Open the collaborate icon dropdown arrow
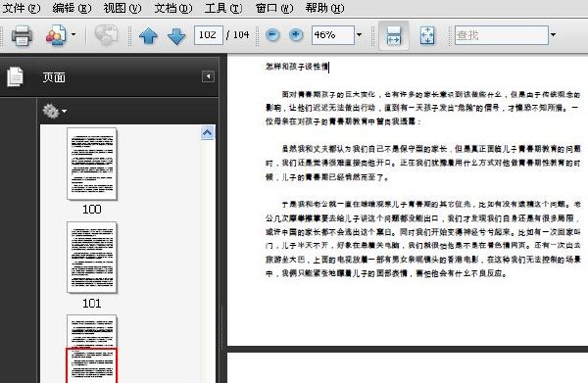This screenshot has height=383, width=588. (x=73, y=34)
